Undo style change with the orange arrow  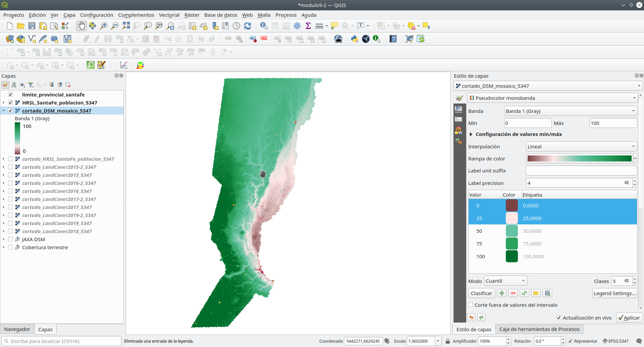click(x=471, y=317)
